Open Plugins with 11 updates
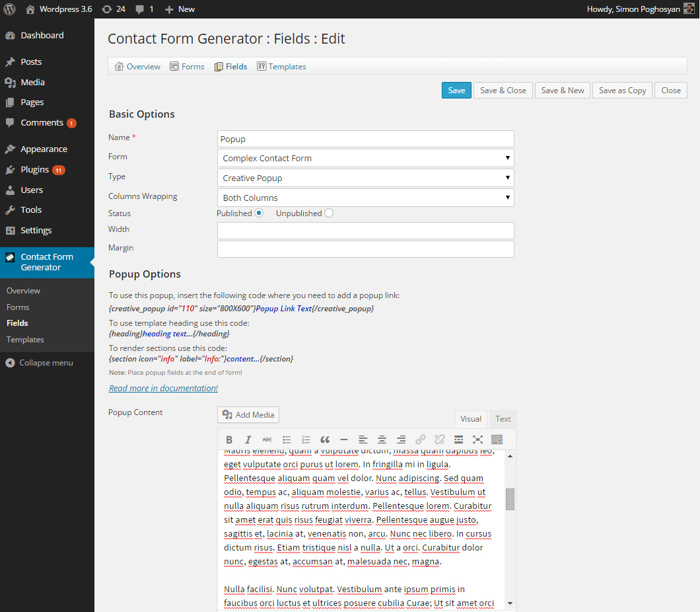The image size is (700, 612). (x=35, y=170)
